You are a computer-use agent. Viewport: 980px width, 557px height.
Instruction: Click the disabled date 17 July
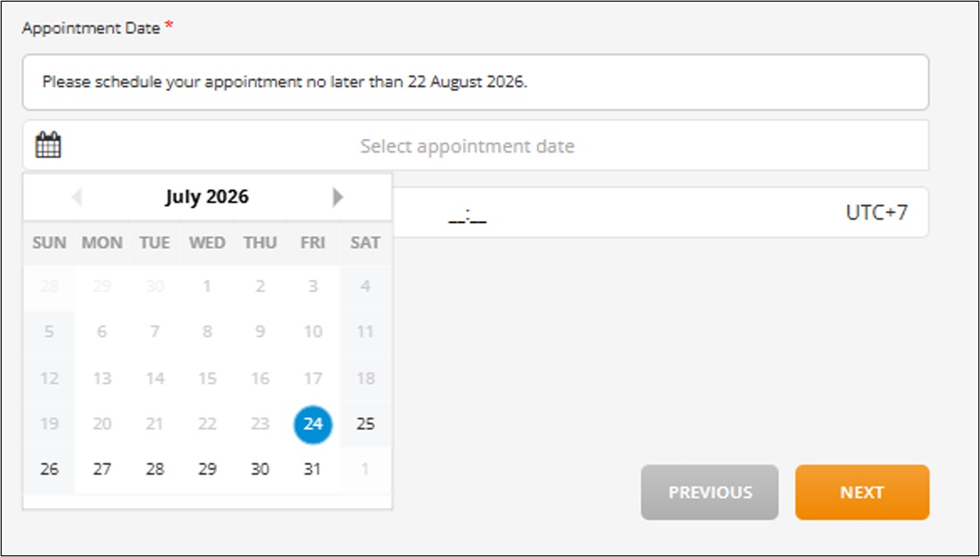312,379
